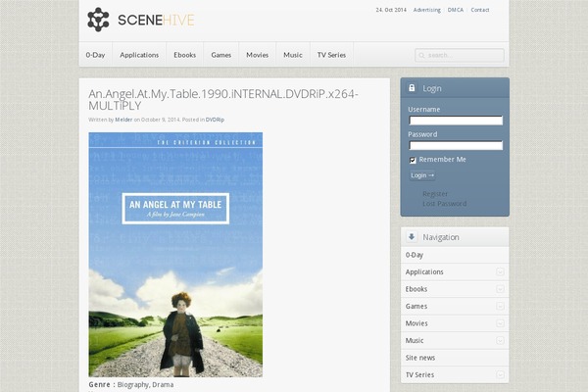Screen dimensions: 588x392
Task: Click the An.Angel.At.My.Table post title
Action: click(x=223, y=99)
